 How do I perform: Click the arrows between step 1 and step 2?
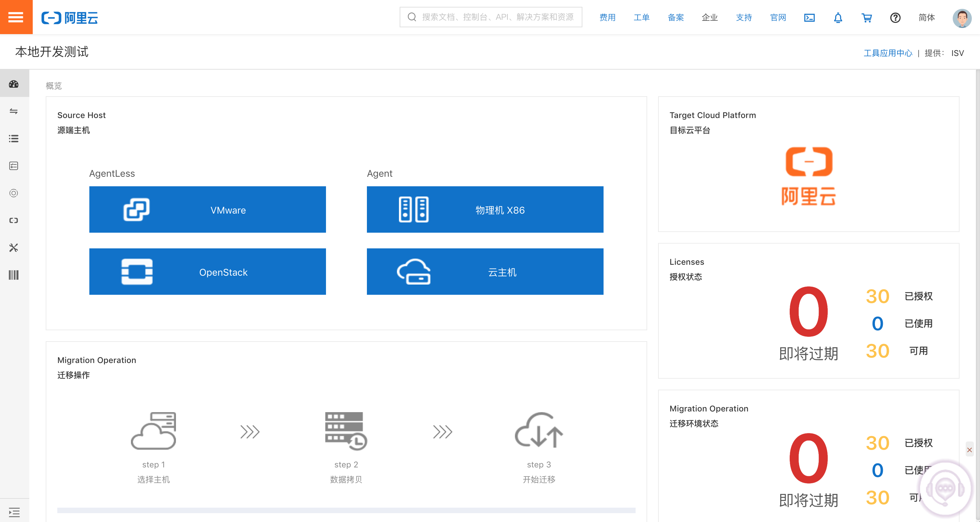click(250, 432)
